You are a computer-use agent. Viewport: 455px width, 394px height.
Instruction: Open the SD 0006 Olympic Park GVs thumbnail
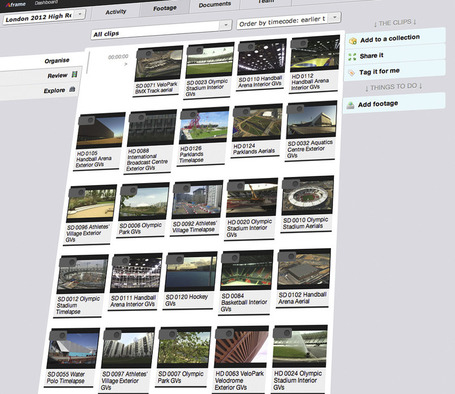tap(144, 201)
